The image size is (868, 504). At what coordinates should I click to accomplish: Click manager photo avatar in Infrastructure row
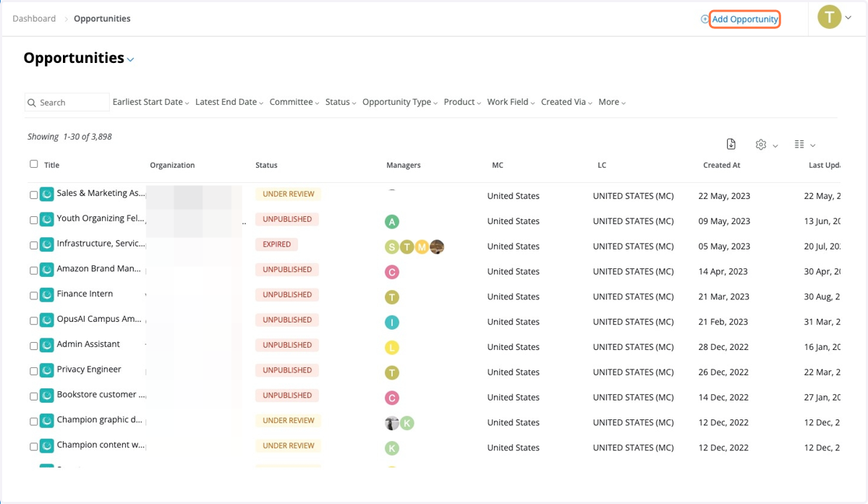point(437,247)
